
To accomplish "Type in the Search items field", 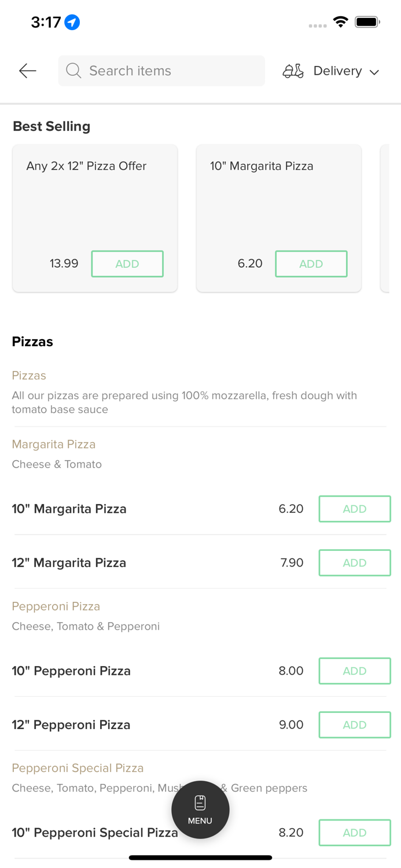I will [x=168, y=71].
